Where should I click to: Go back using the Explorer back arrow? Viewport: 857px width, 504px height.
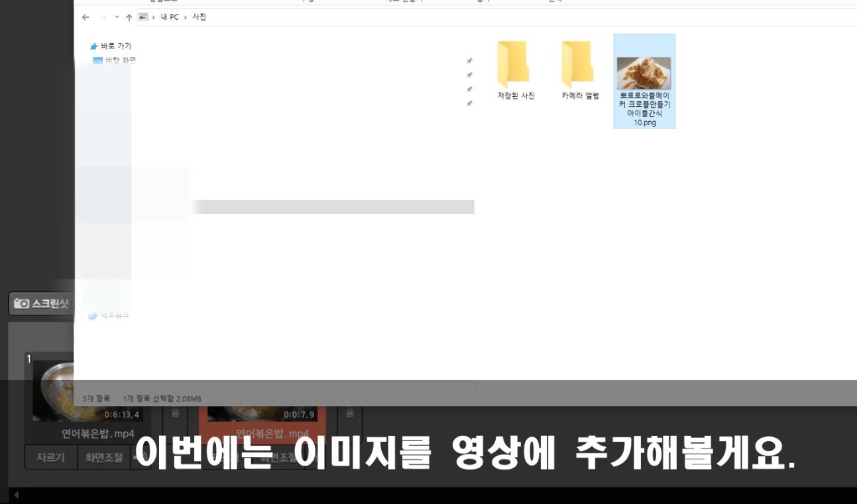[x=86, y=17]
